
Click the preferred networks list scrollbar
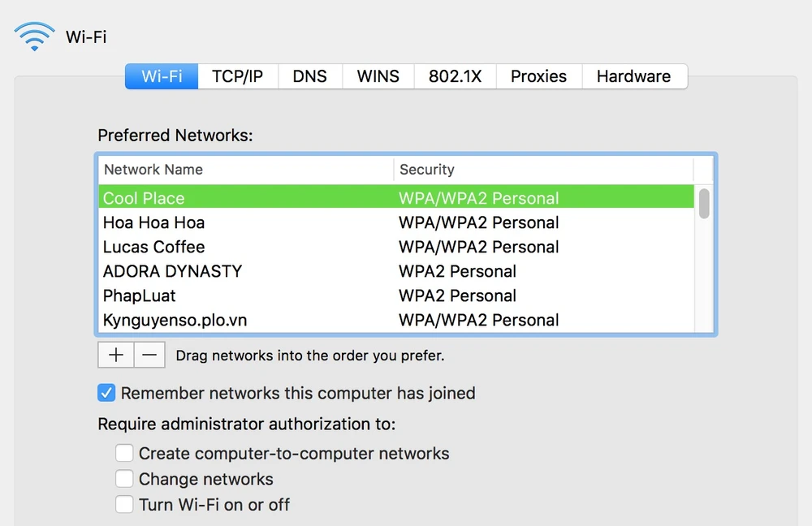click(704, 204)
